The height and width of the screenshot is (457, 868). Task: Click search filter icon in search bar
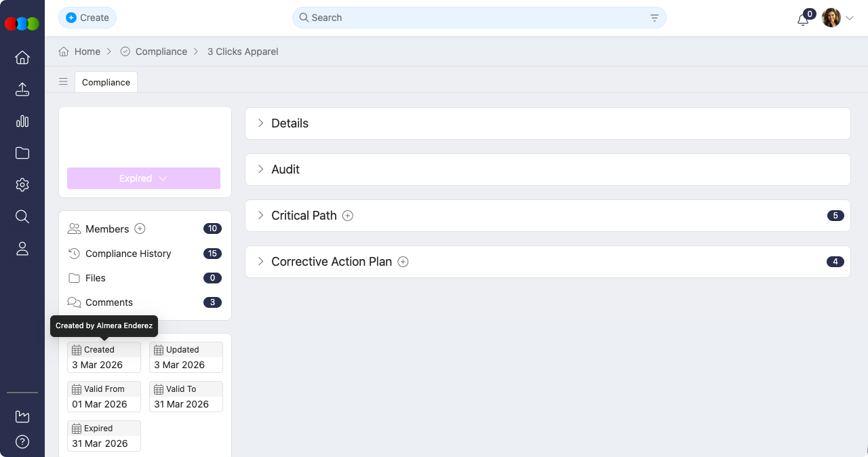pyautogui.click(x=654, y=18)
